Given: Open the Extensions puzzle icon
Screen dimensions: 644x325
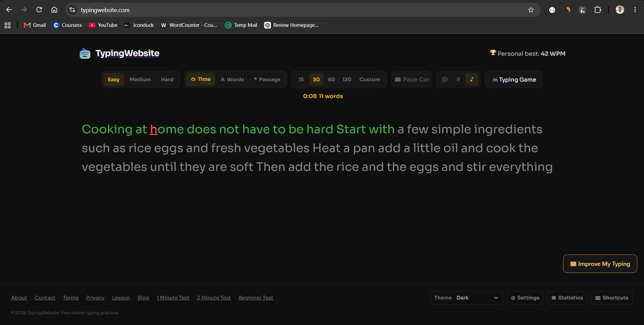Looking at the screenshot, I should point(598,10).
